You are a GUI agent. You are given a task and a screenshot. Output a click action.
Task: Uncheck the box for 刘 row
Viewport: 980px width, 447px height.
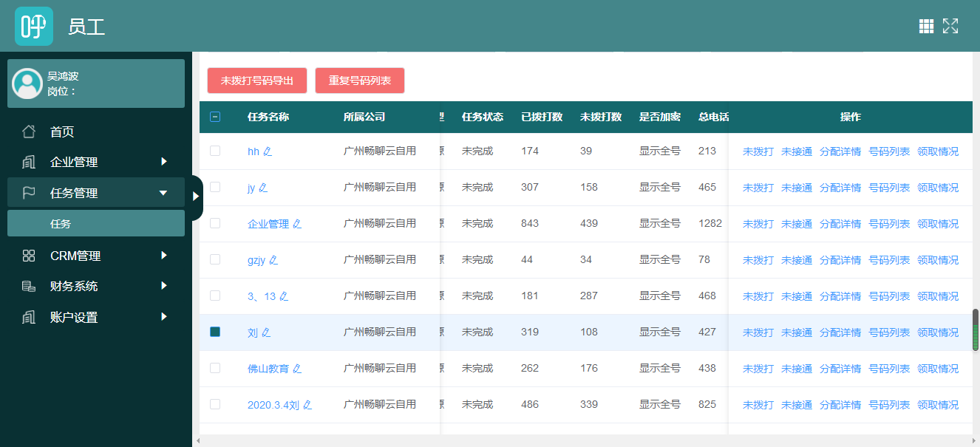(215, 332)
